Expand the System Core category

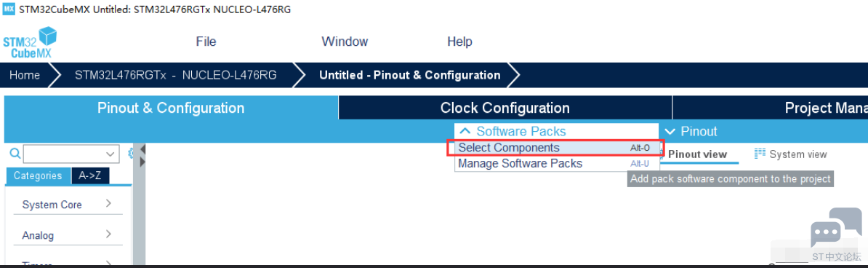68,204
